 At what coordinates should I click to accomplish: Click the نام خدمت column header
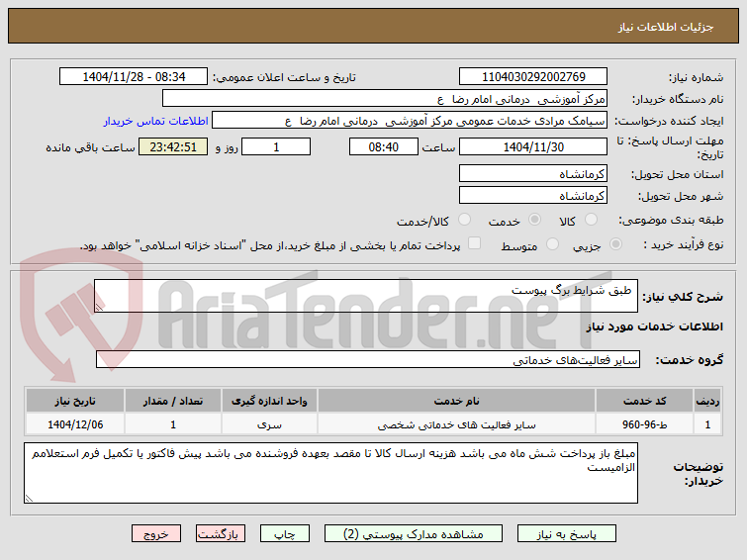pos(456,401)
